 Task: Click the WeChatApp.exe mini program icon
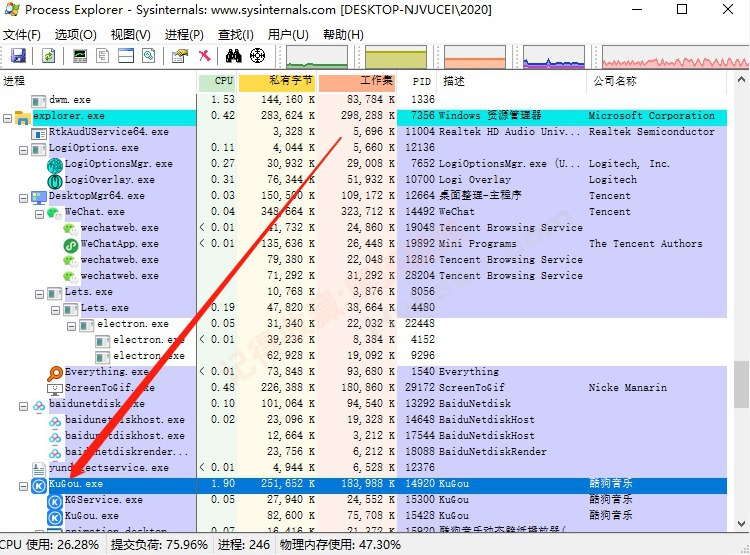tap(71, 245)
